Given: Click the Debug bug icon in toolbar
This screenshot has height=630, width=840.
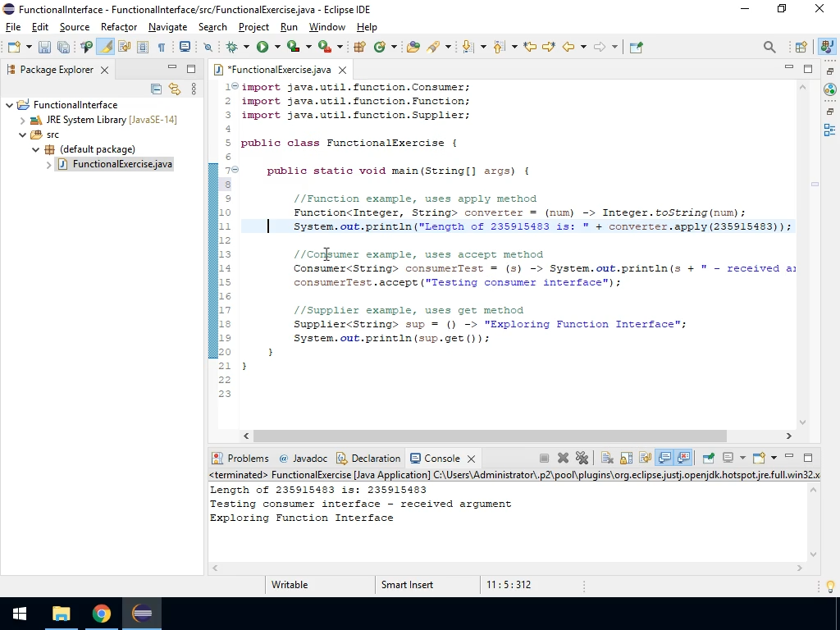Looking at the screenshot, I should click(233, 47).
